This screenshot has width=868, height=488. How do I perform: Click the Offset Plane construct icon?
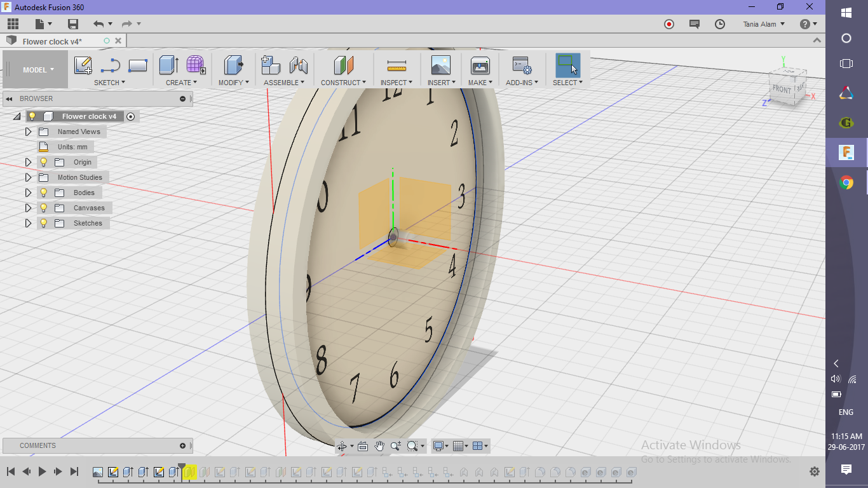[343, 65]
